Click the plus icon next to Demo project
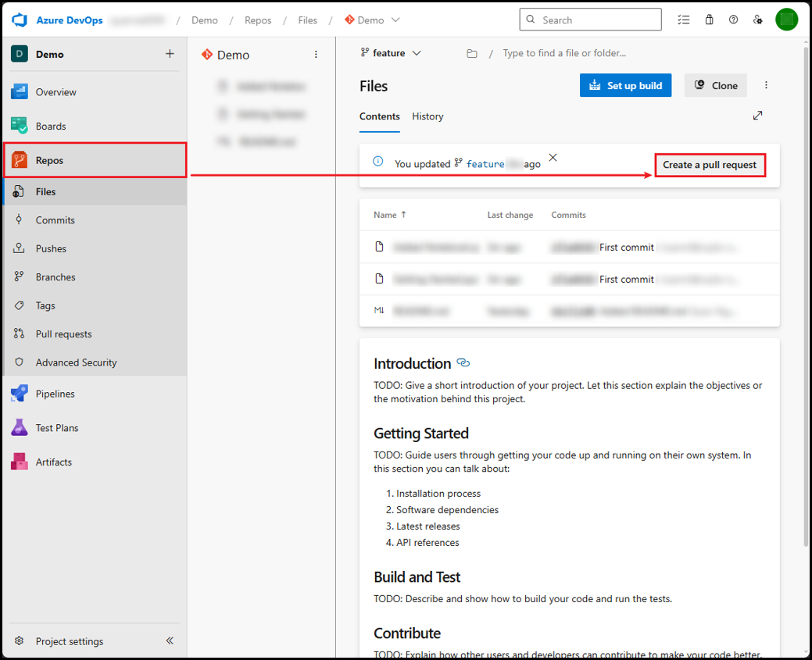The image size is (812, 660). [170, 54]
